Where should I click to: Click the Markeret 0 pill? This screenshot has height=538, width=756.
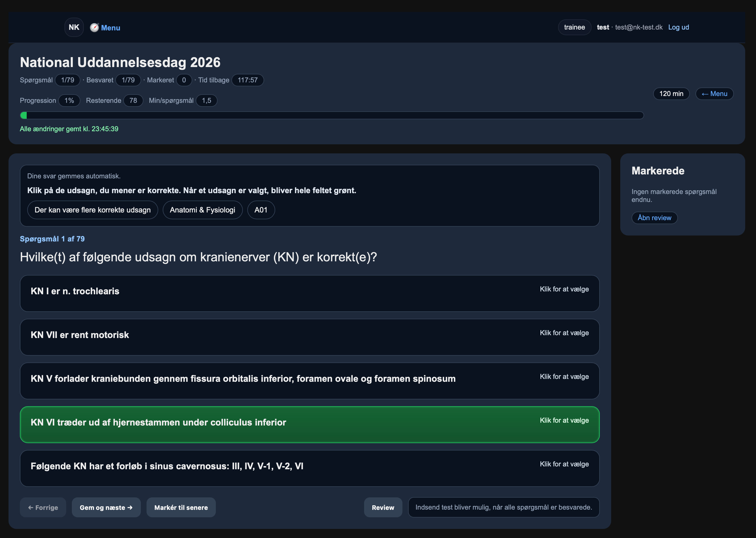[x=184, y=80]
